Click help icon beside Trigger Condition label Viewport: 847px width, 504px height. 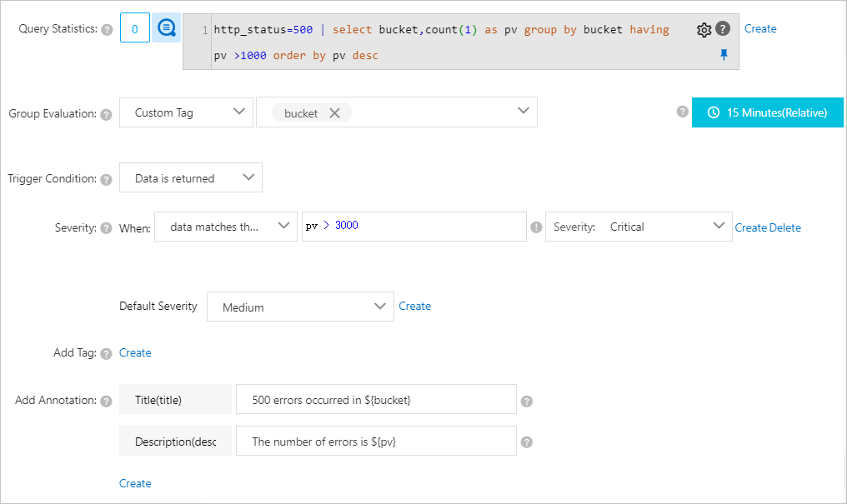click(107, 180)
